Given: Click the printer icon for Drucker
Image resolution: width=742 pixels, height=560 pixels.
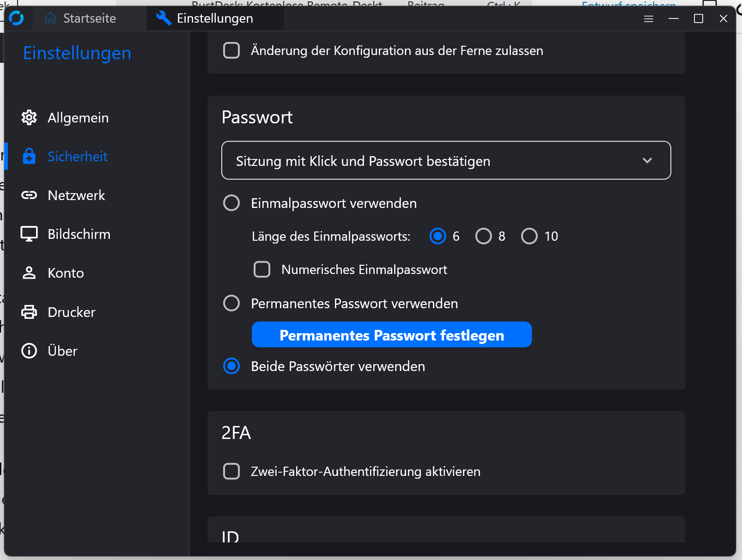Looking at the screenshot, I should [29, 312].
